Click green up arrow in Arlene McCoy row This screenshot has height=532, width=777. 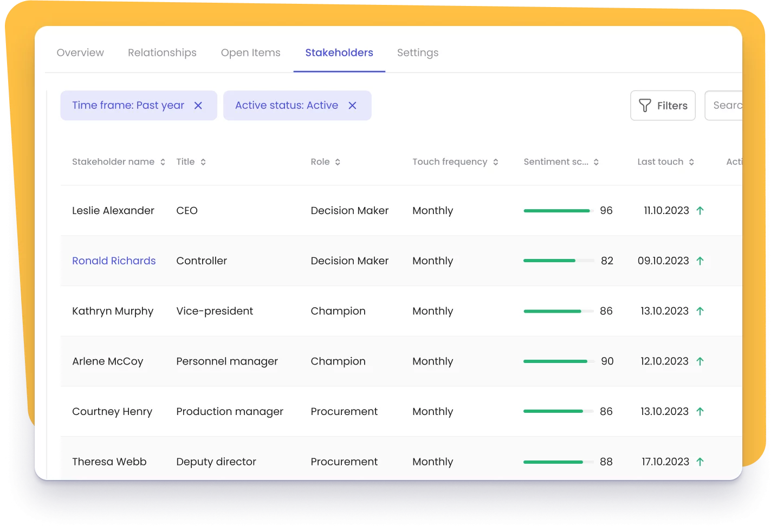click(x=700, y=361)
